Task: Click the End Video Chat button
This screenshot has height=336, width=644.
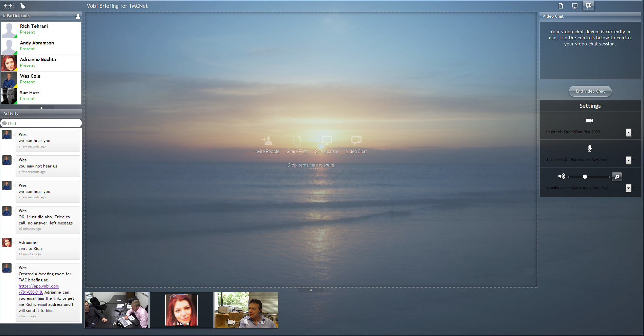Action: [590, 91]
